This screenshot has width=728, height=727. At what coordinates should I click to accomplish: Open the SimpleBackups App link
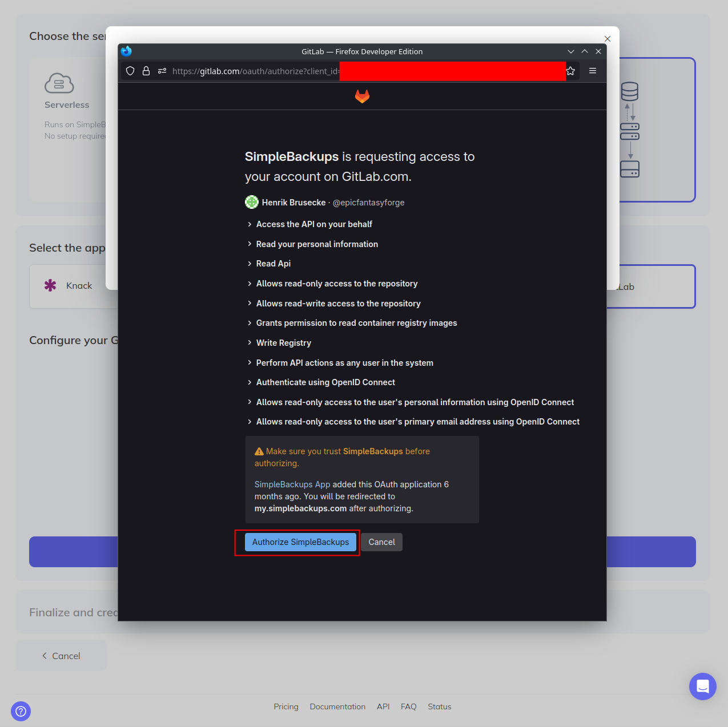pyautogui.click(x=292, y=484)
